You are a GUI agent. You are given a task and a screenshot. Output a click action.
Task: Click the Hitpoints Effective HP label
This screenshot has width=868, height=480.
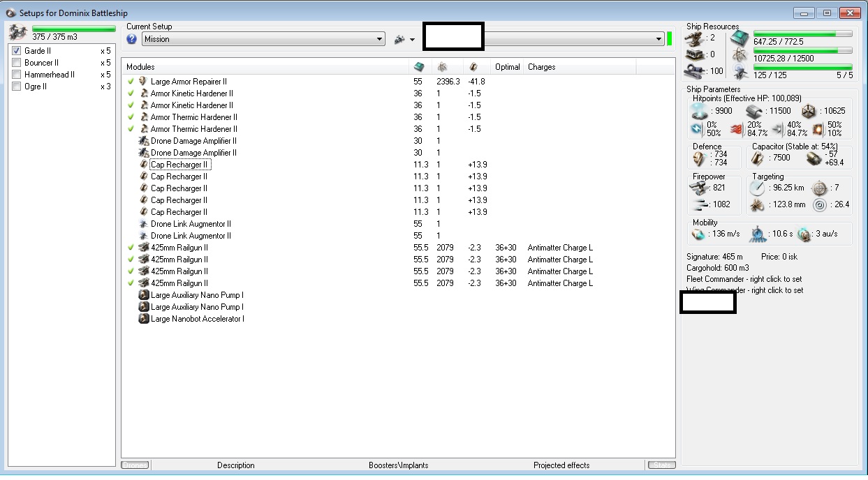point(747,98)
